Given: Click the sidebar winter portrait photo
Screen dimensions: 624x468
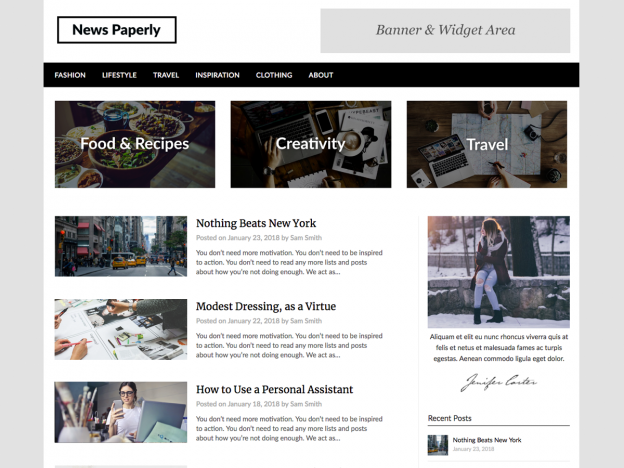Looking at the screenshot, I should click(499, 272).
